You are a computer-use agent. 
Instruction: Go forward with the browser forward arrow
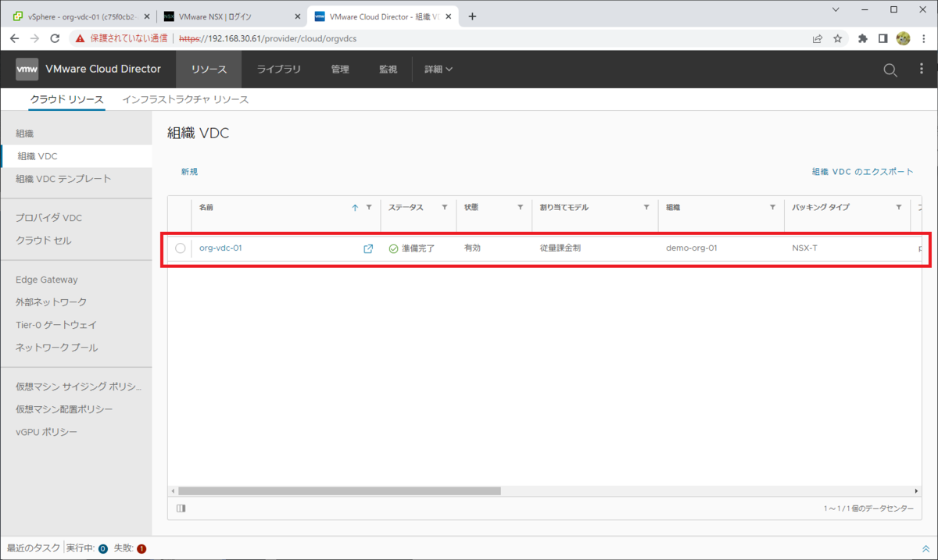point(34,37)
